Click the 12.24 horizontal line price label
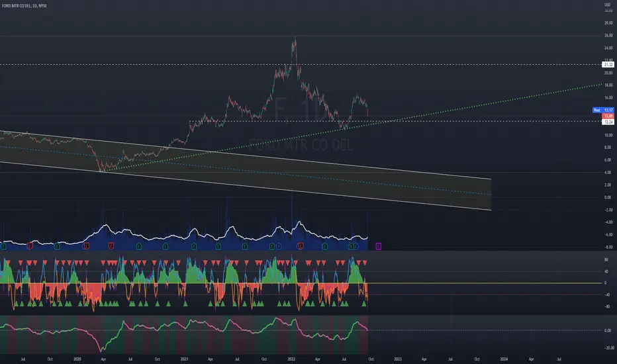The height and width of the screenshot is (364, 617). coord(608,122)
